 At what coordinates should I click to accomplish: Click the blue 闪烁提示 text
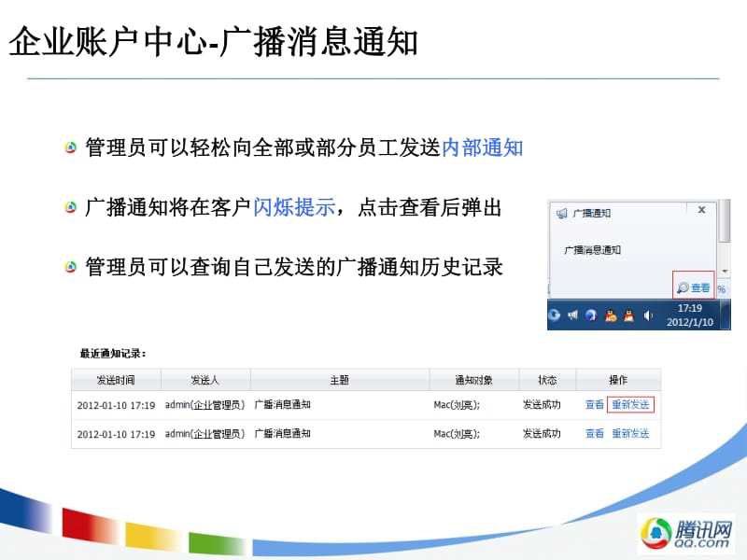294,207
